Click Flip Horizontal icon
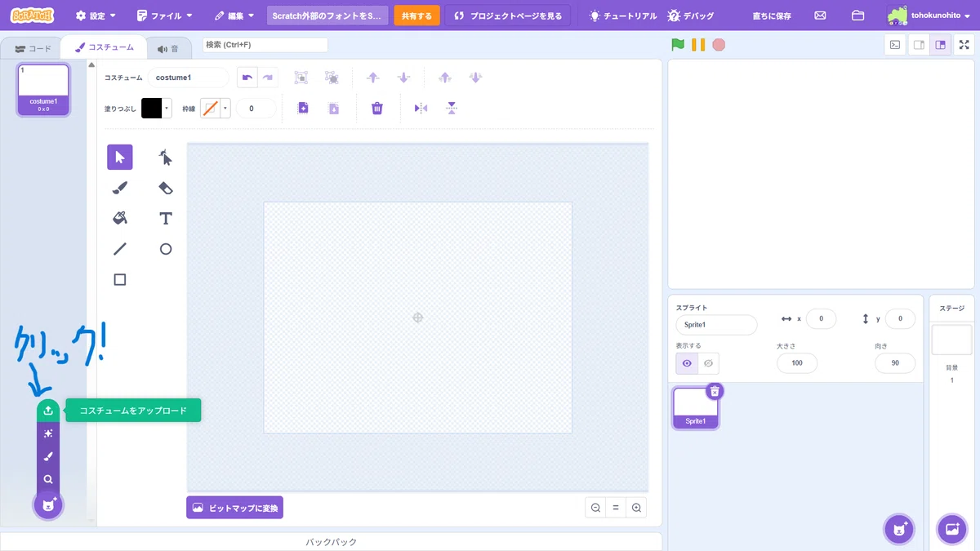The height and width of the screenshot is (551, 980). point(421,108)
